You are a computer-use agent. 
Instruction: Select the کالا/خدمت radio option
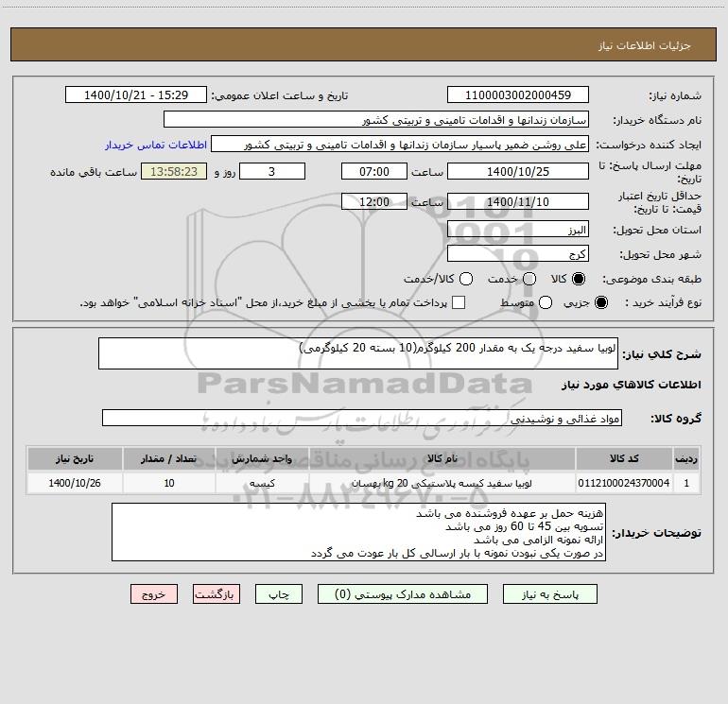(x=466, y=279)
